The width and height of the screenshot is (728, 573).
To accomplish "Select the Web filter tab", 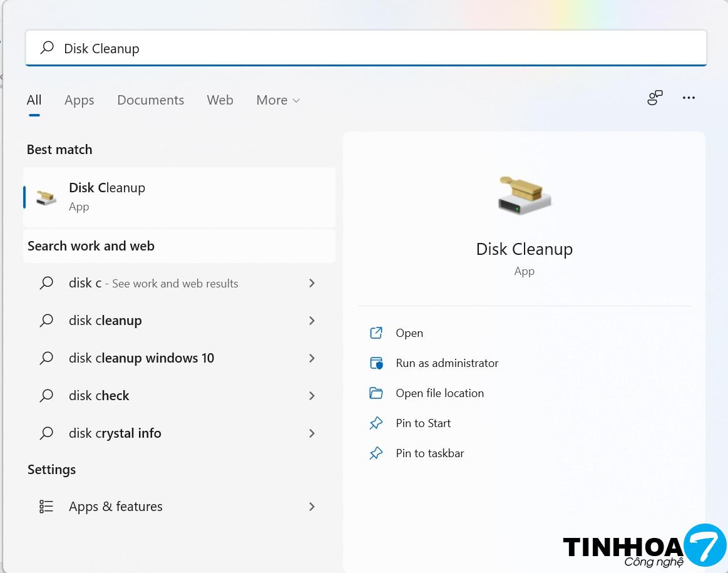I will 220,100.
